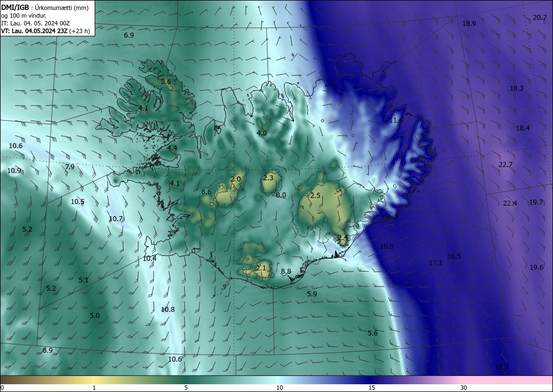The width and height of the screenshot is (553, 392).
Task: Click the 18.3 value on the map
Action: coord(517,88)
